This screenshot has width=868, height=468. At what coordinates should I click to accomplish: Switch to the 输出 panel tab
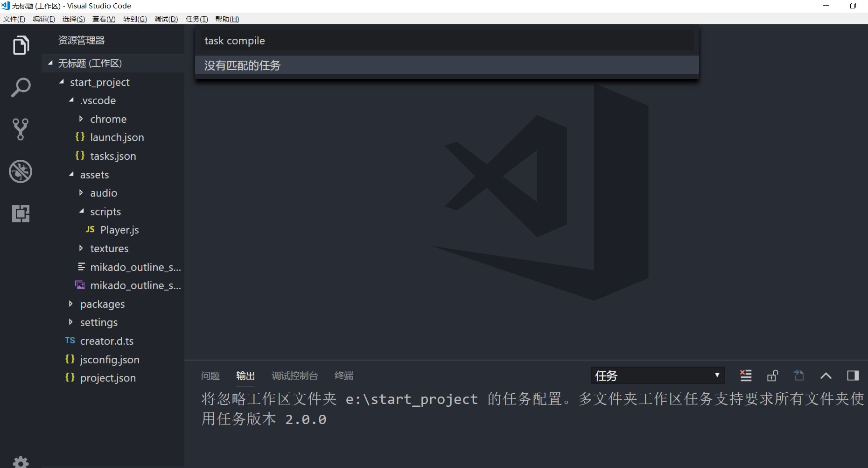pyautogui.click(x=245, y=376)
